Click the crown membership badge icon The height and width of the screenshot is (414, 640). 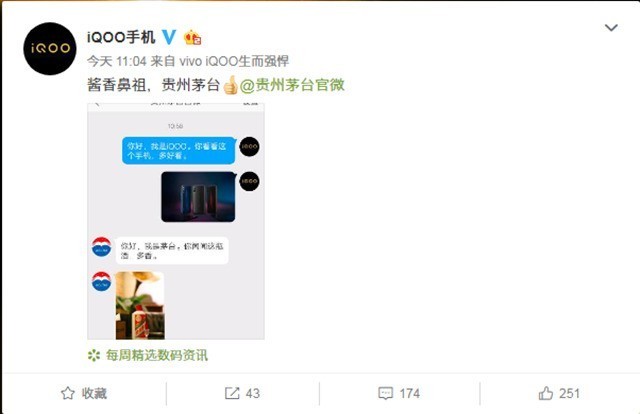click(192, 38)
